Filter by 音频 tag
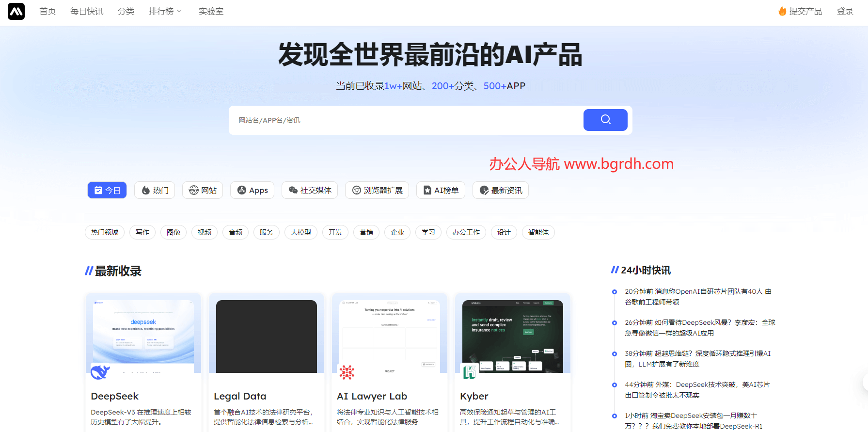Image resolution: width=868 pixels, height=432 pixels. [236, 232]
